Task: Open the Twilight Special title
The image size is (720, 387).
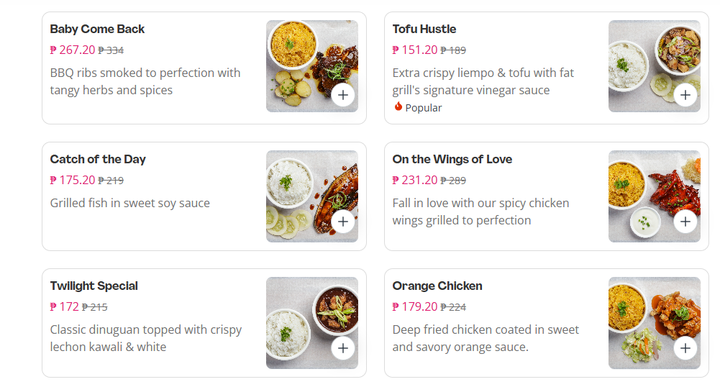Action: pos(94,286)
